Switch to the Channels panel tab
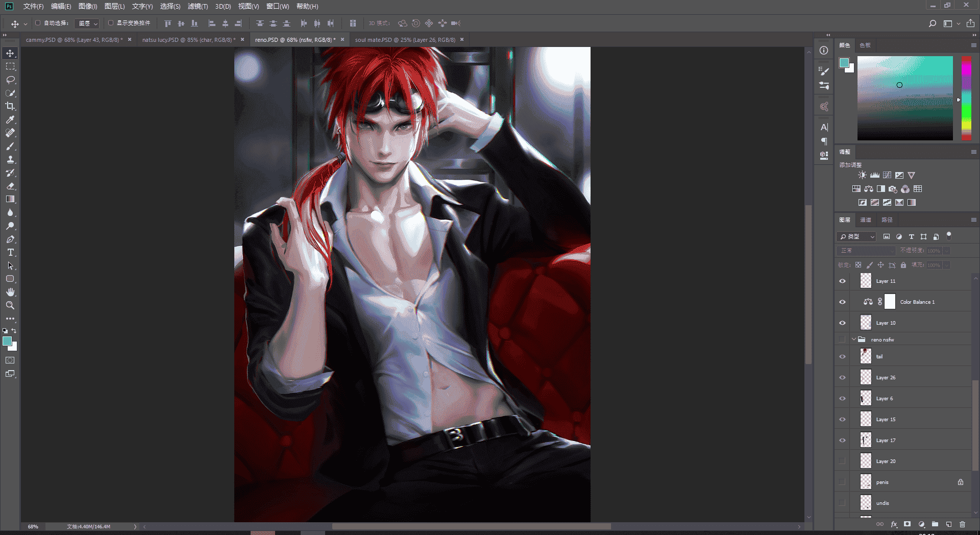The height and width of the screenshot is (535, 980). pyautogui.click(x=866, y=220)
